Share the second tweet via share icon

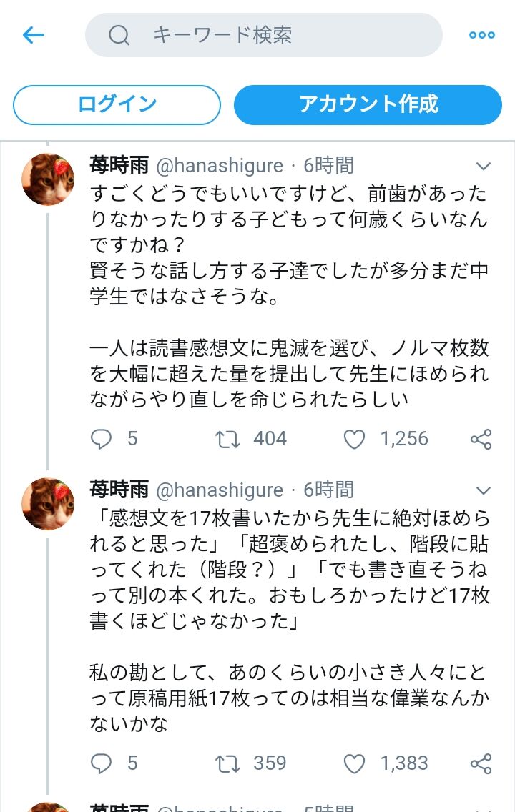click(481, 764)
